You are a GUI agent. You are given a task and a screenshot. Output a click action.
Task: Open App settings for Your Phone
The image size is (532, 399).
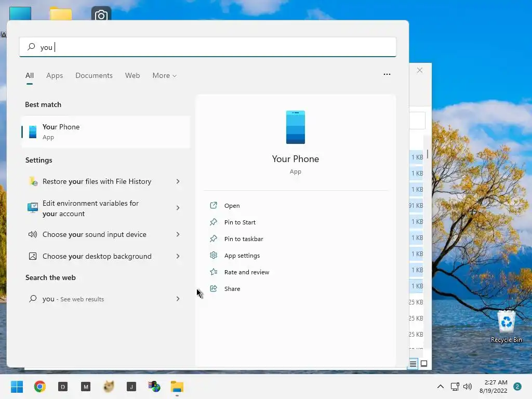pos(242,256)
